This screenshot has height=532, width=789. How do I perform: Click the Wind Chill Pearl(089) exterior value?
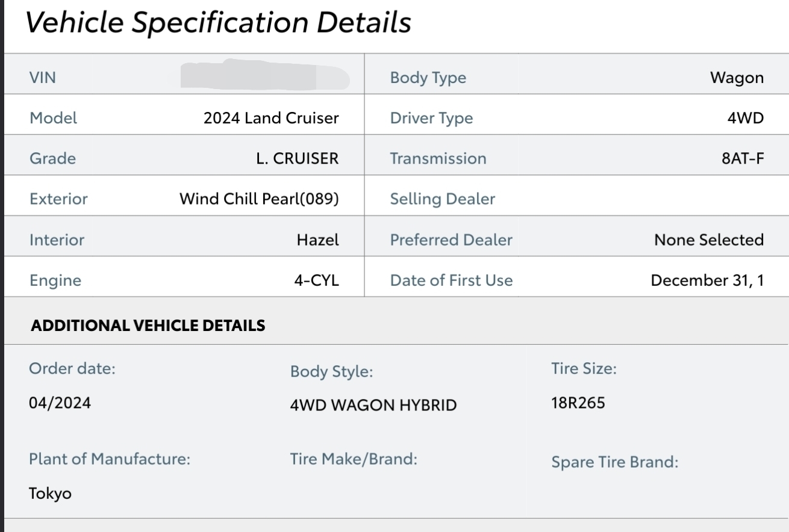259,199
